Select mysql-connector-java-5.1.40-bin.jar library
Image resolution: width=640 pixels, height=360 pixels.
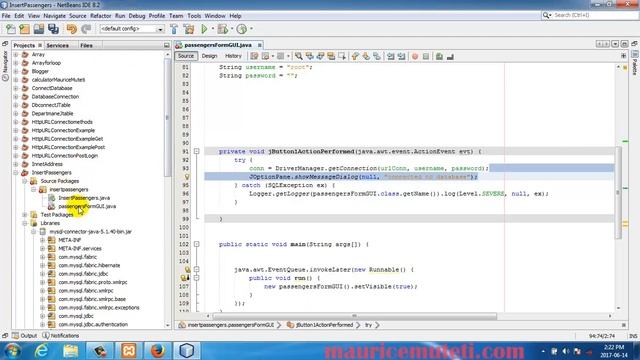[90, 231]
